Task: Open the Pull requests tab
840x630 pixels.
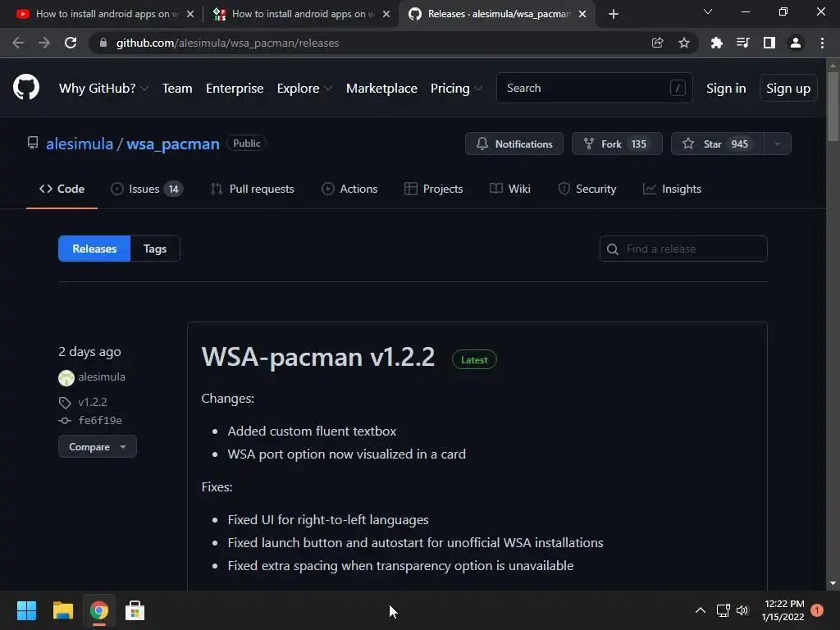Action: pos(253,189)
